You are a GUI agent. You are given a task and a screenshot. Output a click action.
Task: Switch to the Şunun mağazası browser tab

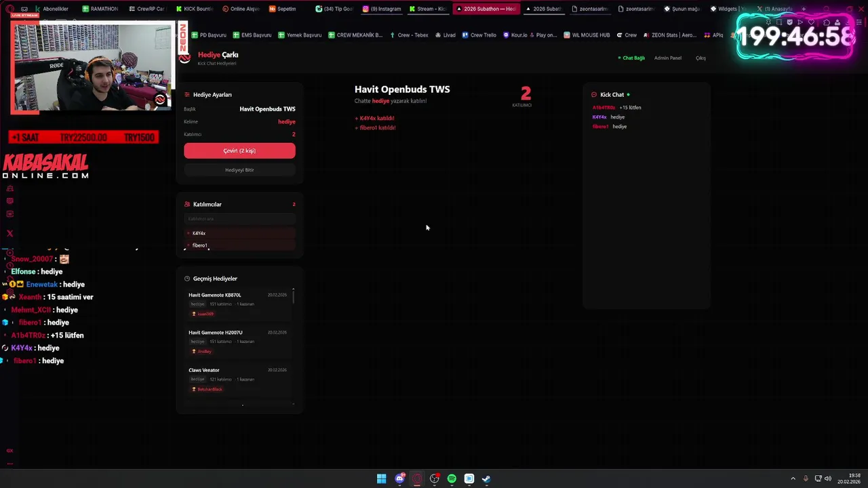[682, 9]
